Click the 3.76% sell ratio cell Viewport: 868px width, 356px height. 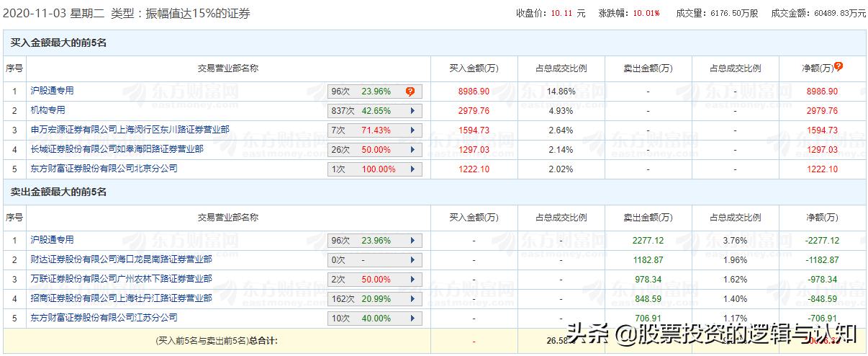tap(735, 241)
